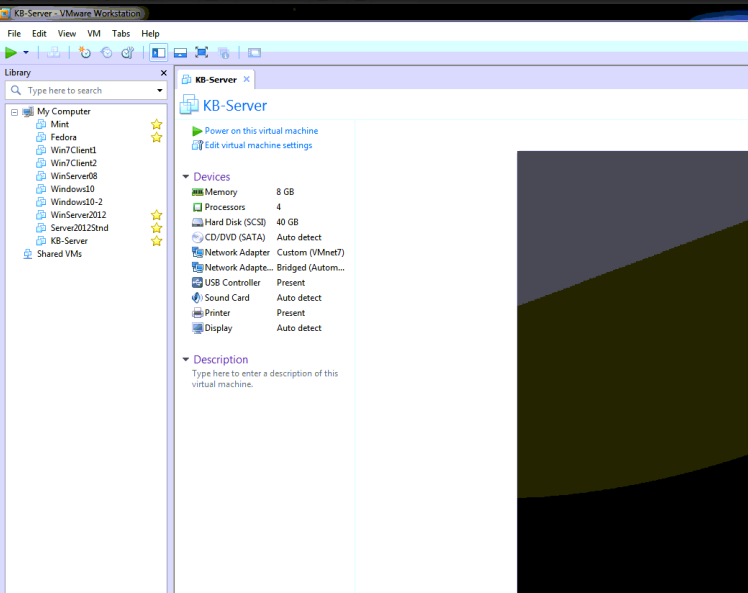Select Server2012Stnd in the library
This screenshot has width=748, height=593.
coord(79,228)
